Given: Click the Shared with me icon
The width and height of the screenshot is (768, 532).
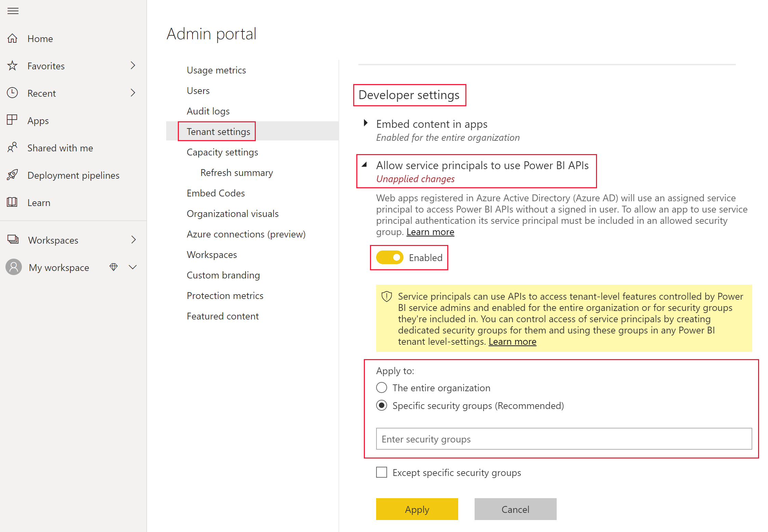Looking at the screenshot, I should (14, 148).
